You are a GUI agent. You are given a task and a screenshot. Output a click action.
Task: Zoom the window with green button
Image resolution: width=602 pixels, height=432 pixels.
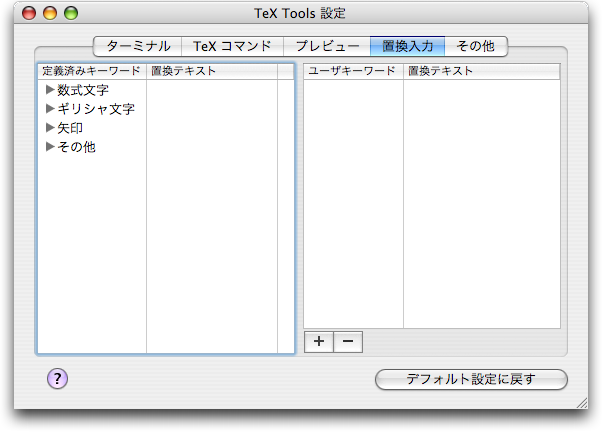click(71, 13)
